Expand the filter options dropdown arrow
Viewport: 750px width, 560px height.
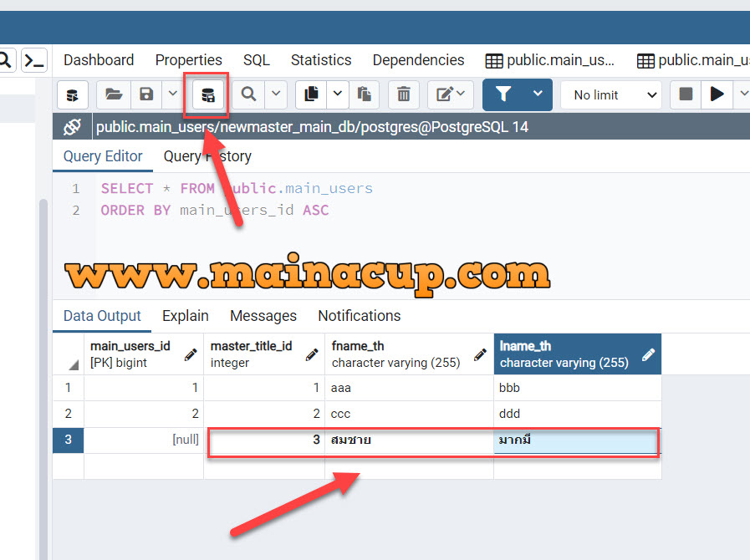point(538,94)
